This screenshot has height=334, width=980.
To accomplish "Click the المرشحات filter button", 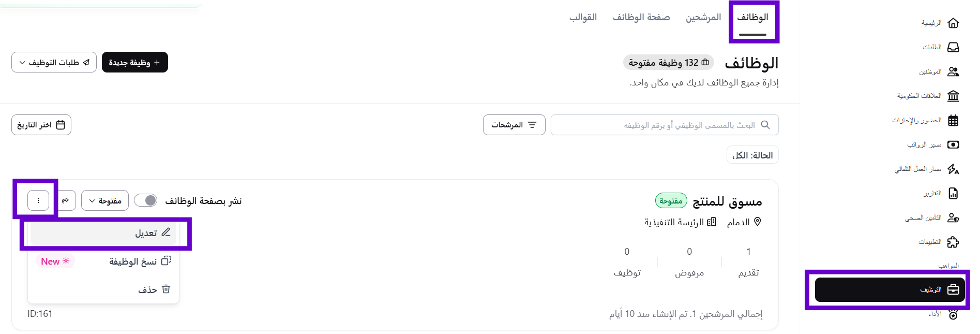I will point(514,125).
